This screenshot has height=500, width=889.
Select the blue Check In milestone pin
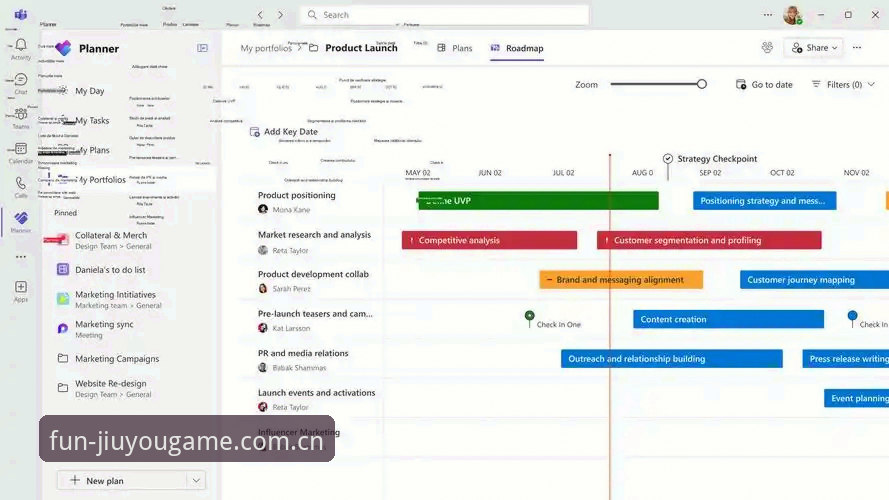coord(852,317)
